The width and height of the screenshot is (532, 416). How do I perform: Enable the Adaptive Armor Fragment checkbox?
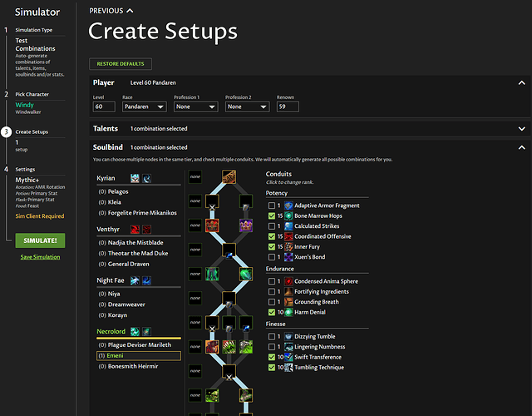(272, 206)
